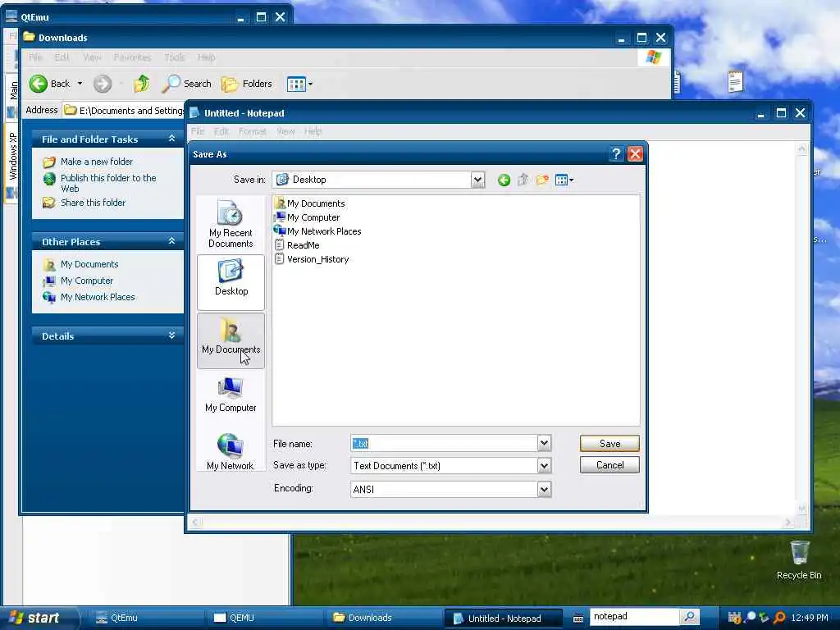Select the ReadMe file in list
This screenshot has width=840, height=630.
pyautogui.click(x=297, y=245)
